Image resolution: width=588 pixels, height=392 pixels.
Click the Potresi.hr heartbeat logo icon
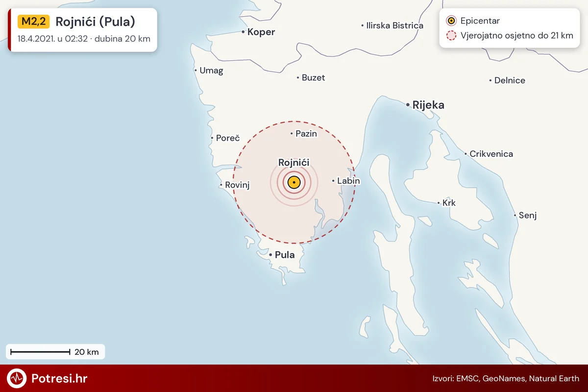point(17,378)
